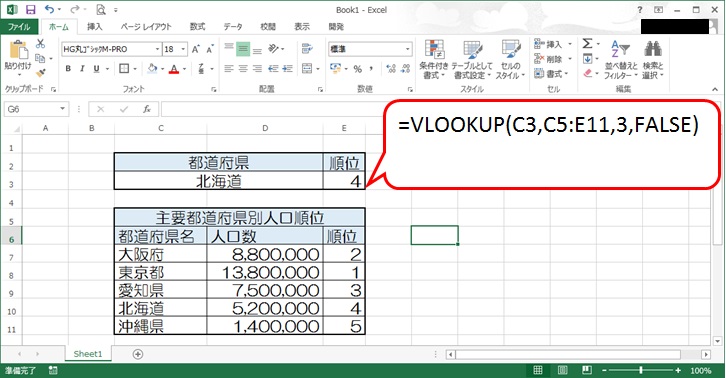Click Decrease Decimal icon
This screenshot has height=378, width=726.
(406, 69)
